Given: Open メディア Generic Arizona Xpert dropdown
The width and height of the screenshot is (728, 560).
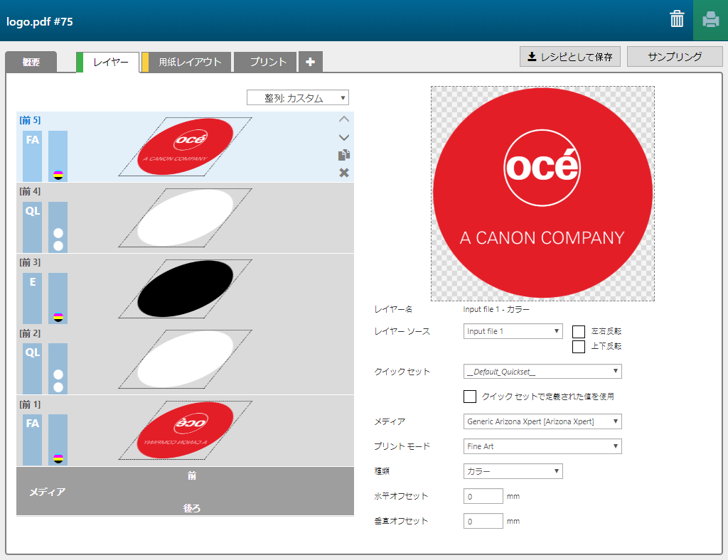Looking at the screenshot, I should [542, 421].
